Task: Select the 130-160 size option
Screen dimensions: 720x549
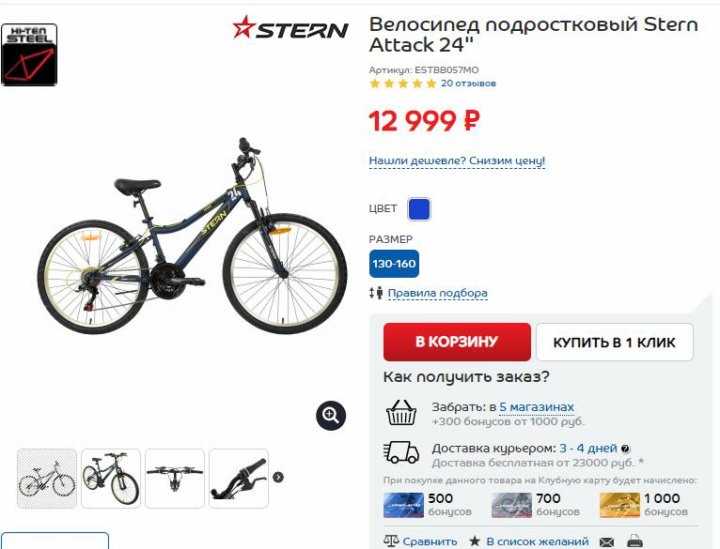Action: point(394,264)
